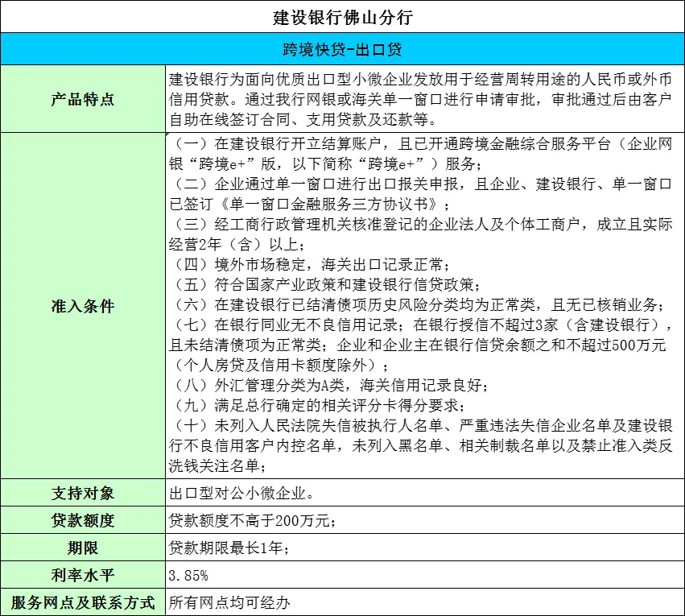The width and height of the screenshot is (685, 616).
Task: Click the green comment marker on the 准入条件 content cell
Action: pos(167,134)
